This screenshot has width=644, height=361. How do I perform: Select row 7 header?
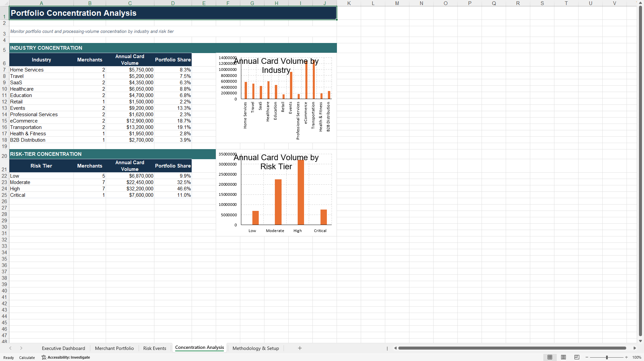click(x=4, y=70)
